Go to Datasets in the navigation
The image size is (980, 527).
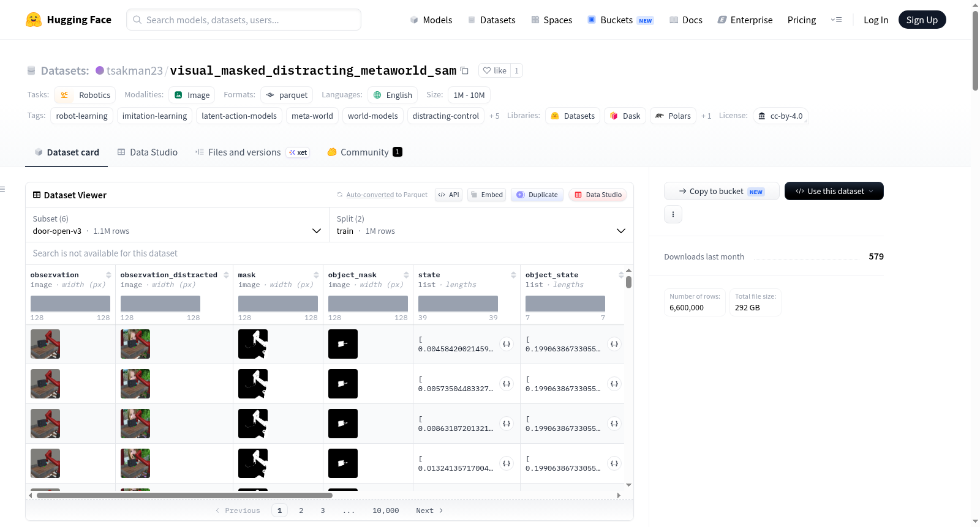pos(492,20)
